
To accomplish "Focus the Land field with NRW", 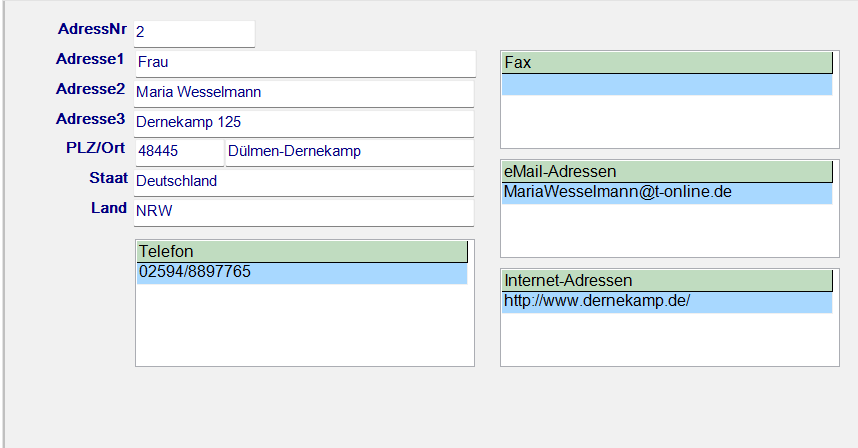I will [304, 212].
